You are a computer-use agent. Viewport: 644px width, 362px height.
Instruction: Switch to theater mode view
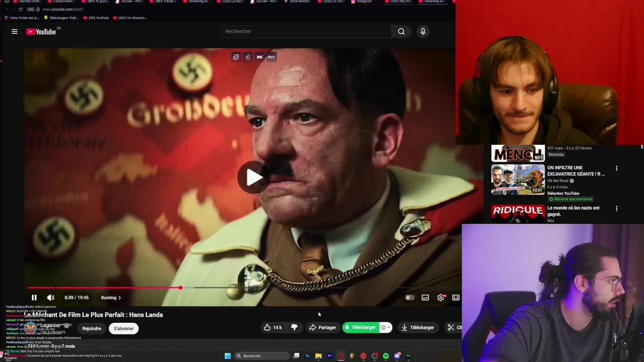456,298
